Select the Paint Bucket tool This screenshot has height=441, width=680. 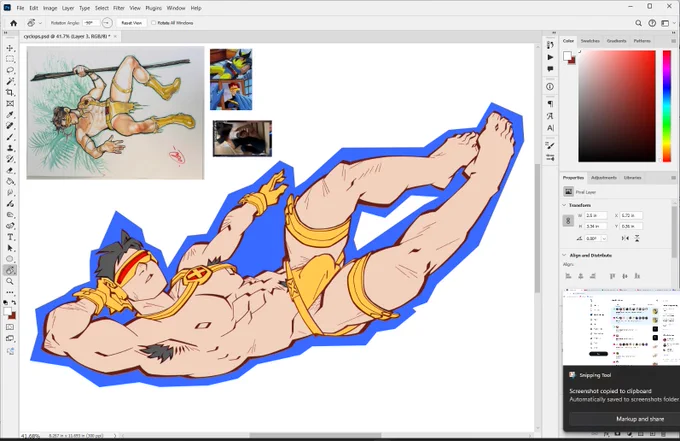tap(10, 181)
